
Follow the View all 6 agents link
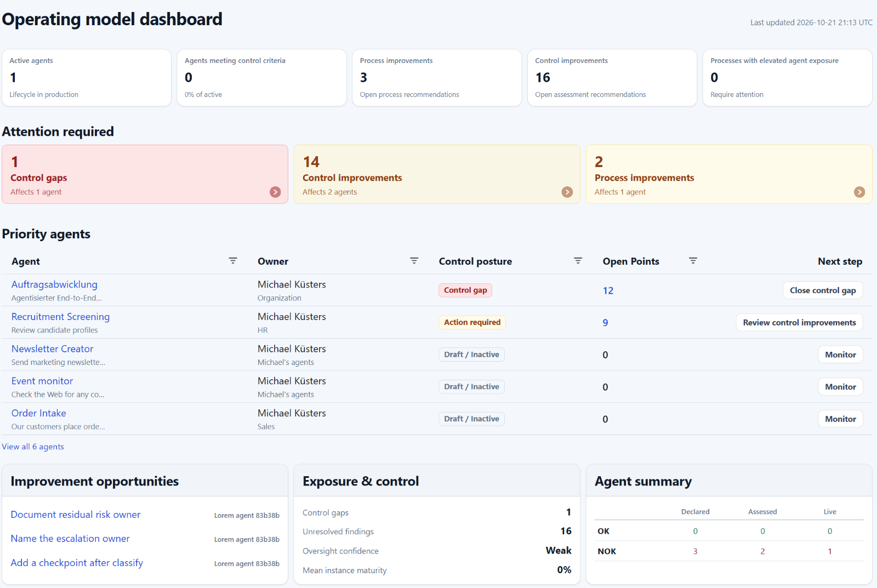[x=33, y=447]
